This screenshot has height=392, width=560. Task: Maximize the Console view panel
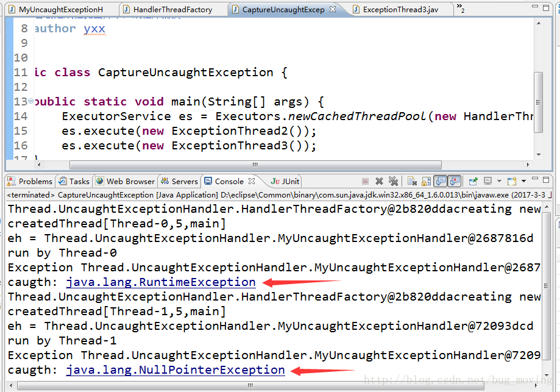(x=546, y=179)
